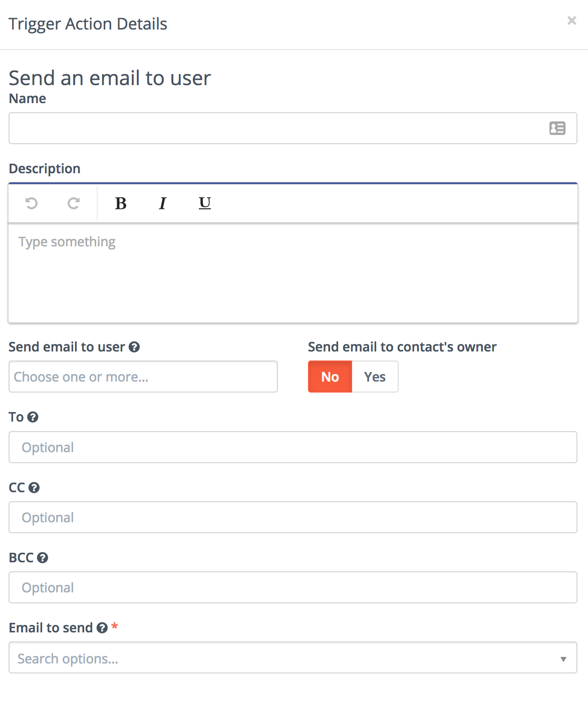Screen dimensions: 588x704
Task: Focus the CC optional input field
Action: pos(293,517)
